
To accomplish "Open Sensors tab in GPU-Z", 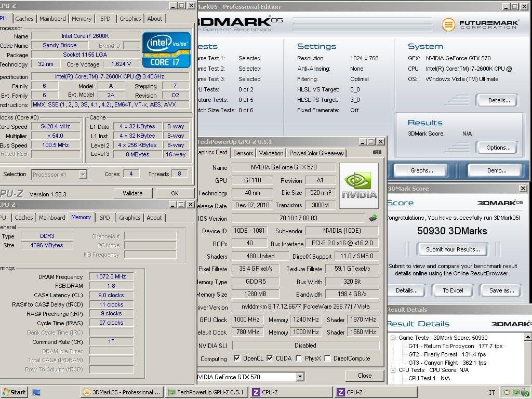I will [243, 153].
